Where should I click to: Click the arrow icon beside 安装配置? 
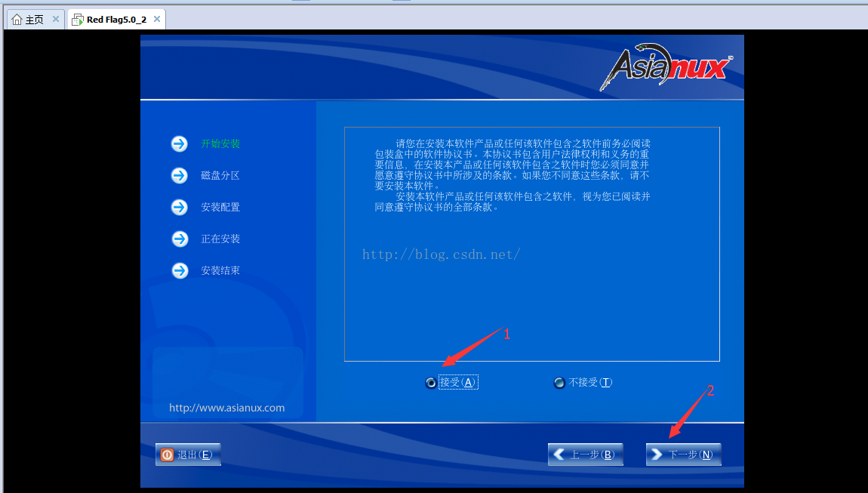click(x=180, y=207)
